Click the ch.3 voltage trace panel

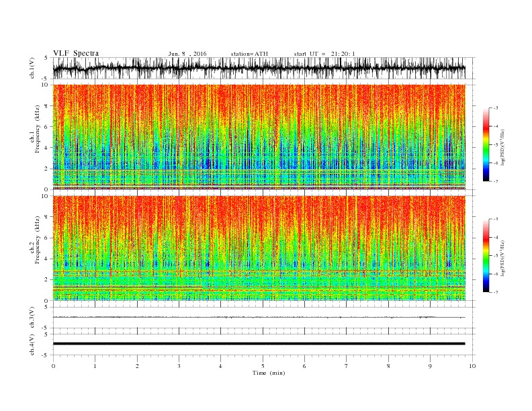264,318
